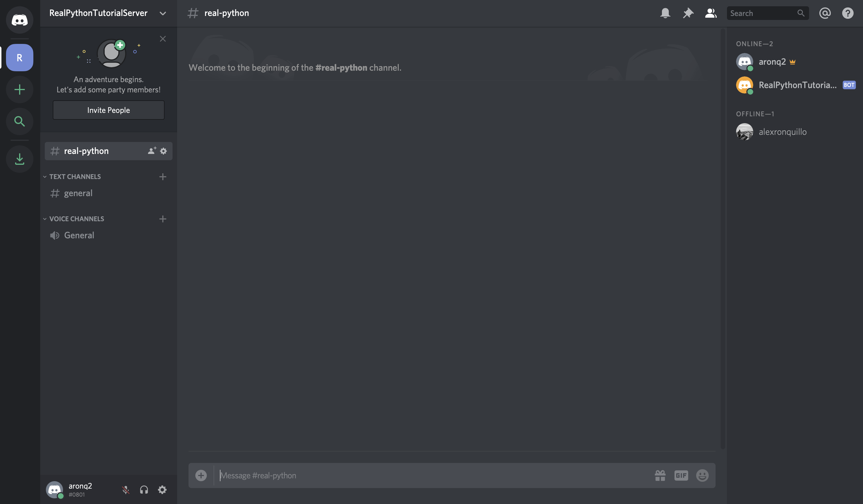
Task: Click the mention/@me icon
Action: 825,13
